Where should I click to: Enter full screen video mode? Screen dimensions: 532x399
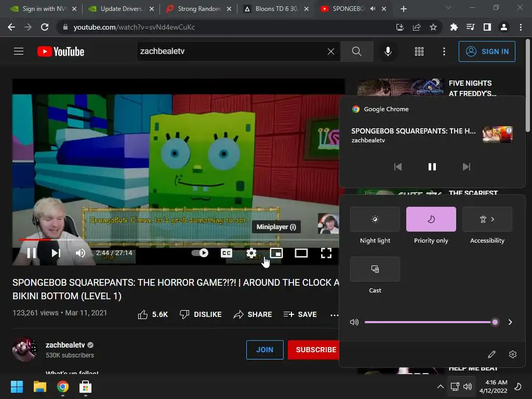(326, 253)
